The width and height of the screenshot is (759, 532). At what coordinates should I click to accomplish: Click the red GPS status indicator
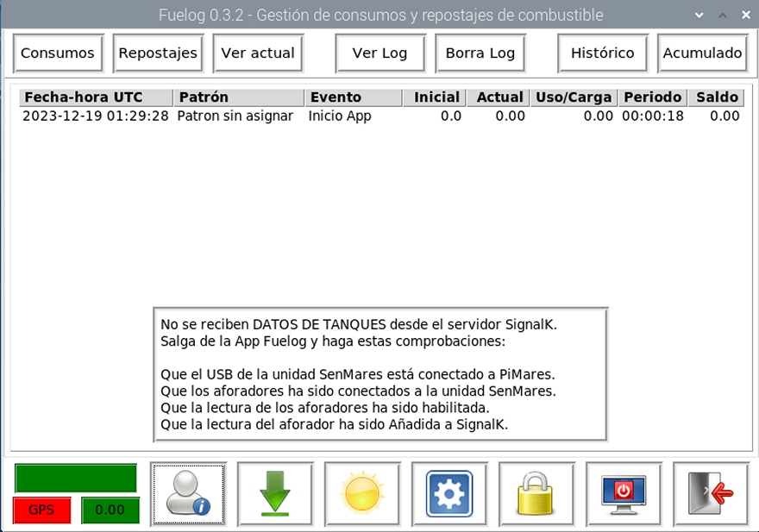point(41,510)
